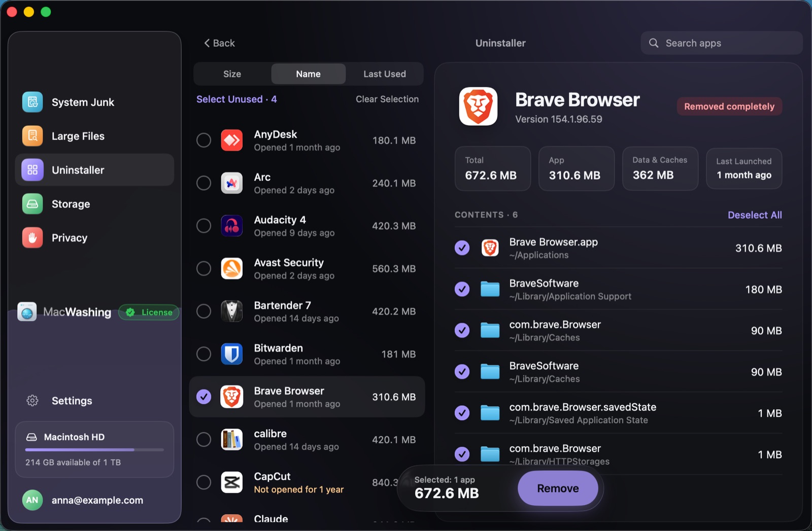Click the AnyDesk app icon
This screenshot has height=531, width=812.
[232, 140]
